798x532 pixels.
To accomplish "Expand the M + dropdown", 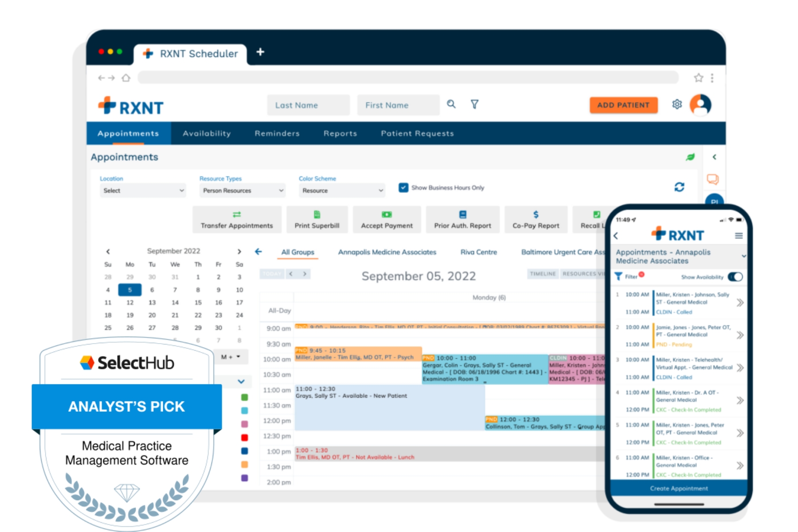I will (231, 357).
